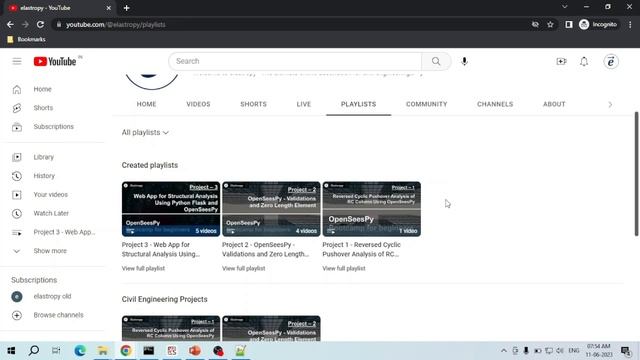Open the taskbar clock and date

point(599,351)
